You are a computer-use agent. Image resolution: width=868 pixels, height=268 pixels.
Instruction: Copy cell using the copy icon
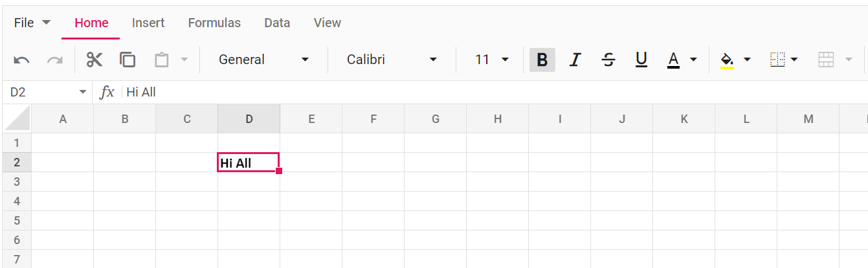[128, 60]
